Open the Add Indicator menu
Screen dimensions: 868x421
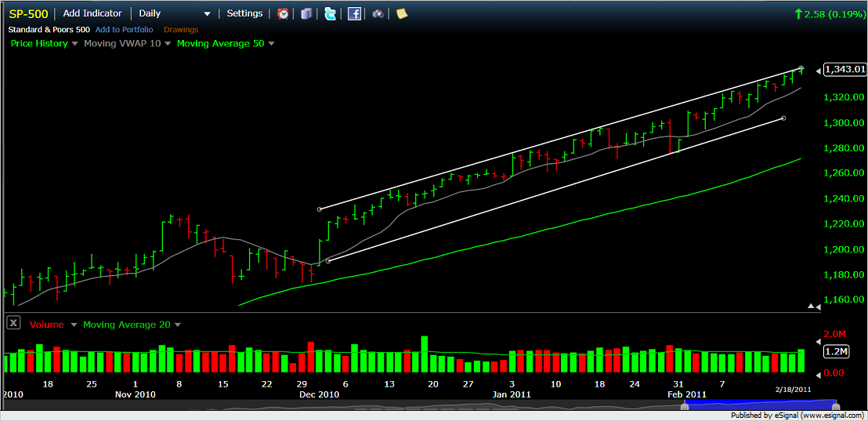(92, 14)
